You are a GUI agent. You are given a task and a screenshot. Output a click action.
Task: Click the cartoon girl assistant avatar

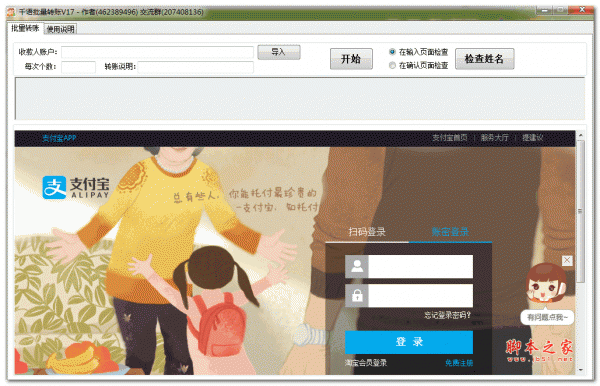[546, 283]
